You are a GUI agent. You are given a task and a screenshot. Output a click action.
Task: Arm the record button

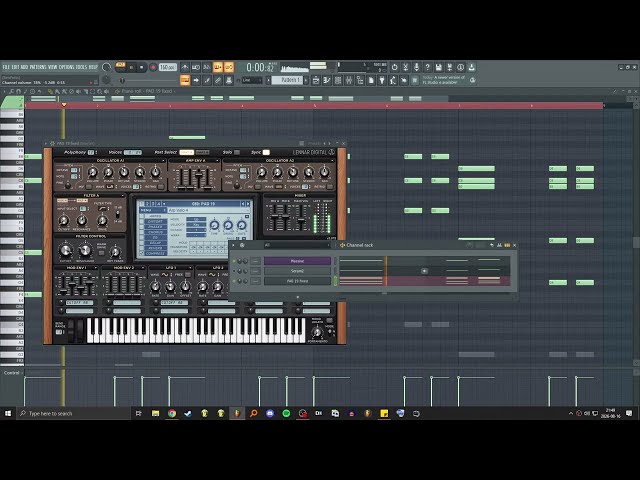click(x=153, y=67)
